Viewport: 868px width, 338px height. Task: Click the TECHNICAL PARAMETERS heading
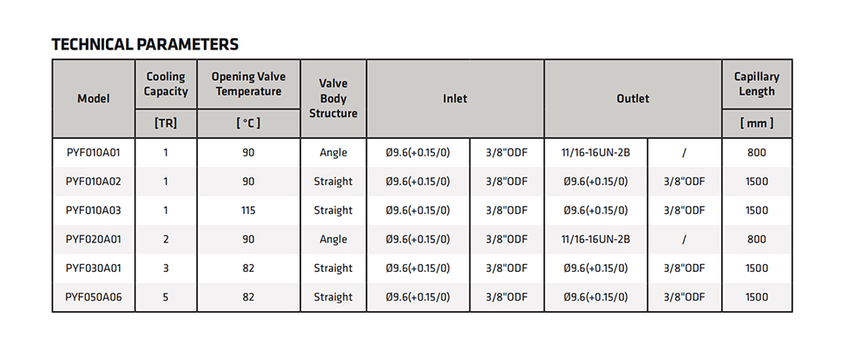[x=145, y=44]
